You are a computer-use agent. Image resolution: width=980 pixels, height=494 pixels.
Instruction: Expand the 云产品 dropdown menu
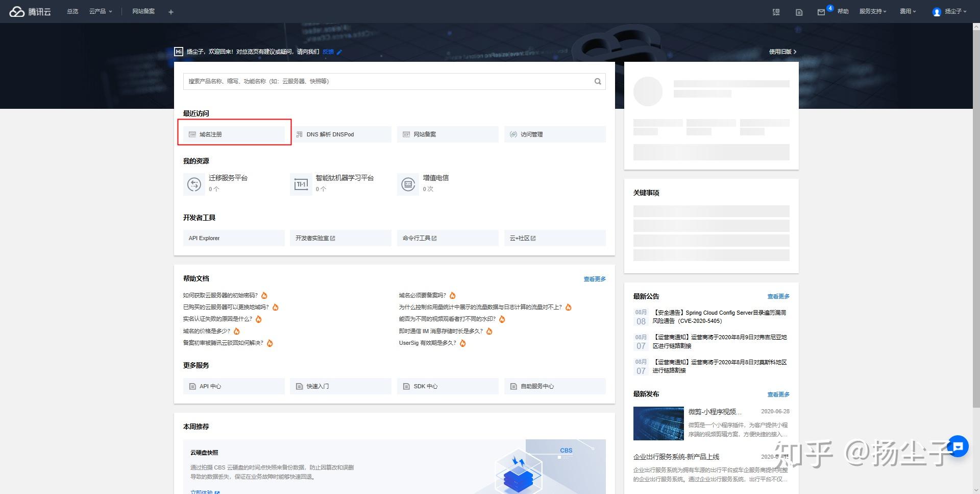101,11
